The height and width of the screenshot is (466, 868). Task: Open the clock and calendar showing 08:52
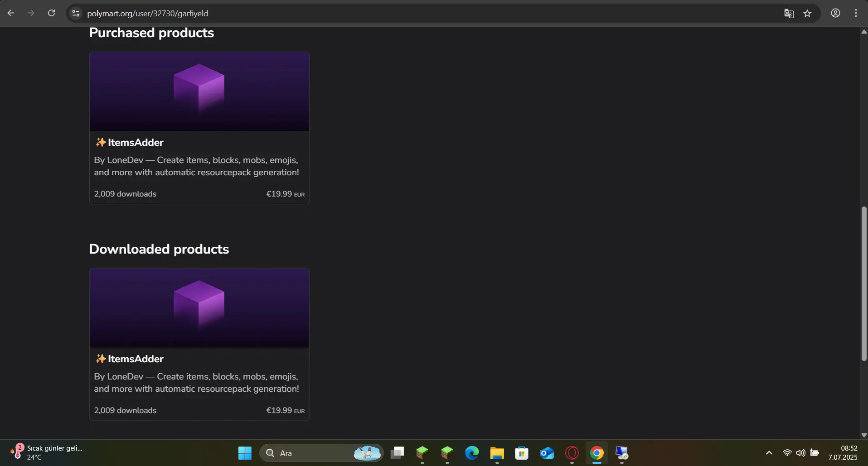843,453
